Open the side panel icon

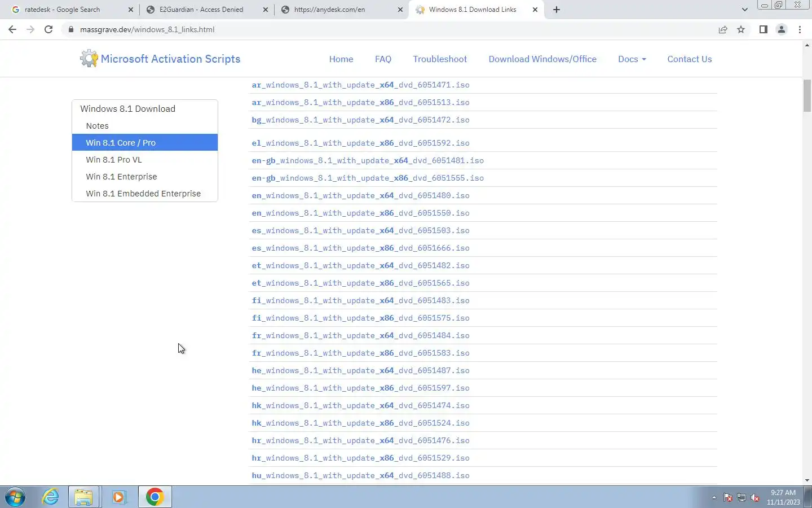coord(763,29)
